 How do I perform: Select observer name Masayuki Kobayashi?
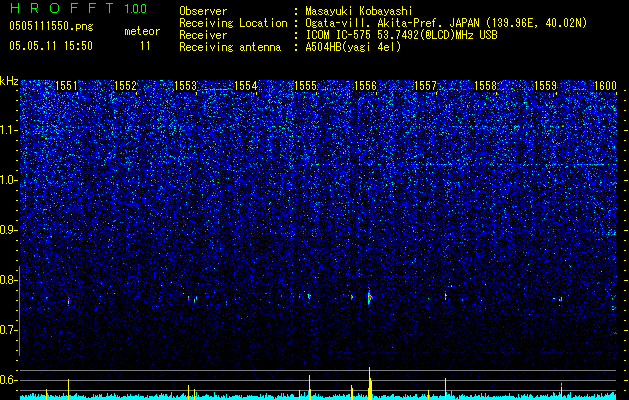[358, 11]
